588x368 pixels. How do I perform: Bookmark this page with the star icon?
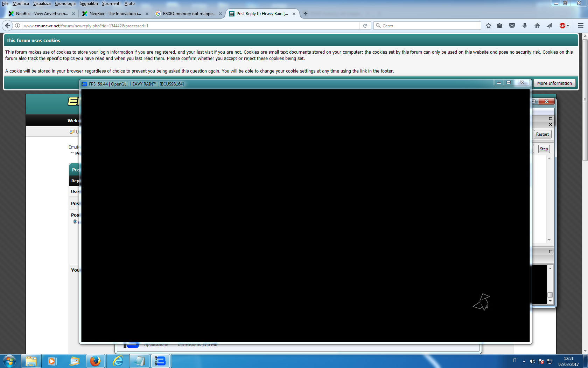pyautogui.click(x=489, y=26)
